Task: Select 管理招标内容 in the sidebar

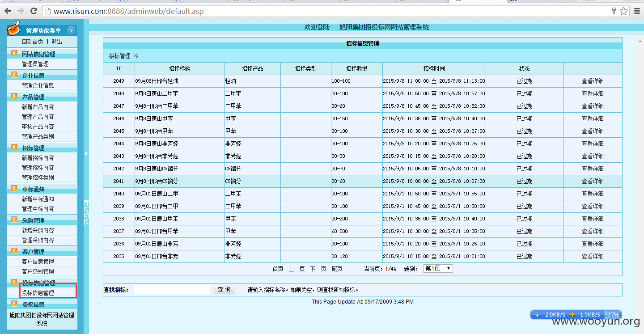Action: tap(38, 168)
